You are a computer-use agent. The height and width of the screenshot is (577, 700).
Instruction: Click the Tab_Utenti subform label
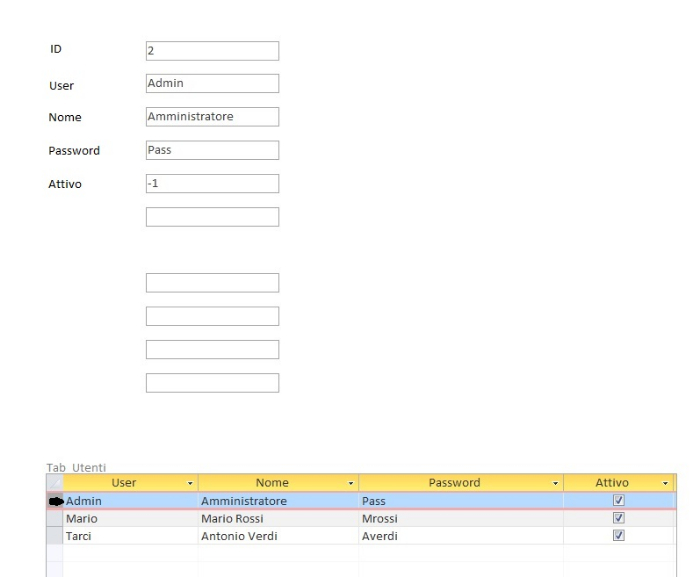click(x=76, y=468)
